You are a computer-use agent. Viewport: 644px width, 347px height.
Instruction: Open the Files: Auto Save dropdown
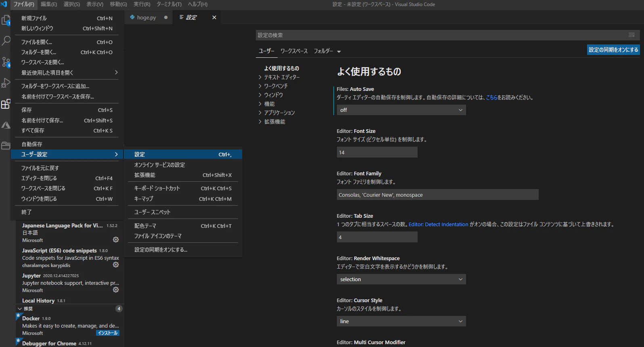(x=401, y=110)
